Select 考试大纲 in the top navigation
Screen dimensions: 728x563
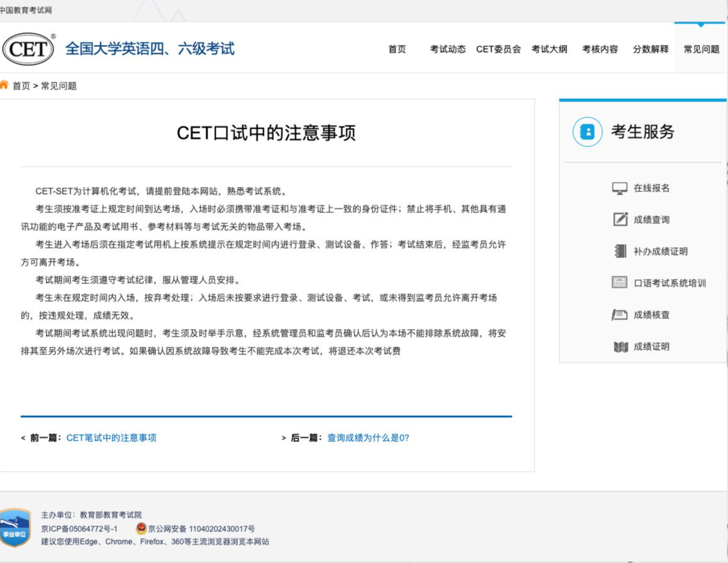click(x=549, y=49)
